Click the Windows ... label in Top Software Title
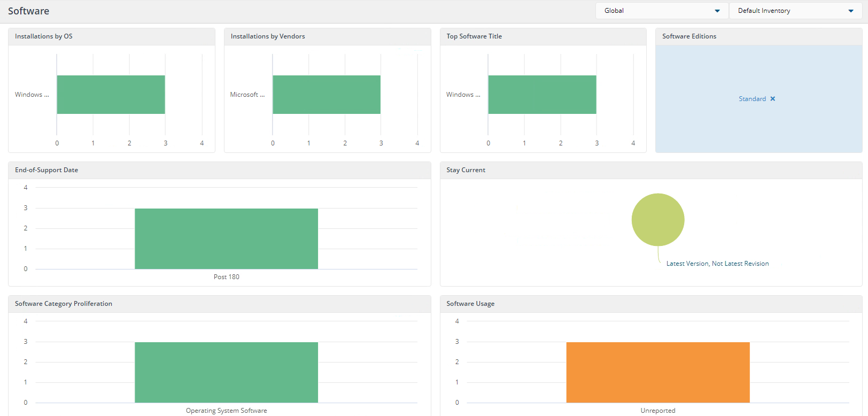This screenshot has height=416, width=868. click(x=463, y=95)
